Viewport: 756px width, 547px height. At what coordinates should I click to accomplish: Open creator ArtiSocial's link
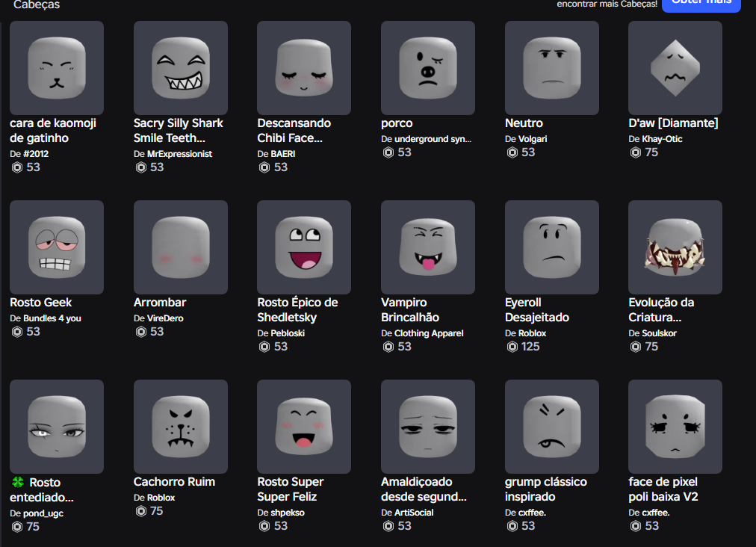(x=414, y=513)
